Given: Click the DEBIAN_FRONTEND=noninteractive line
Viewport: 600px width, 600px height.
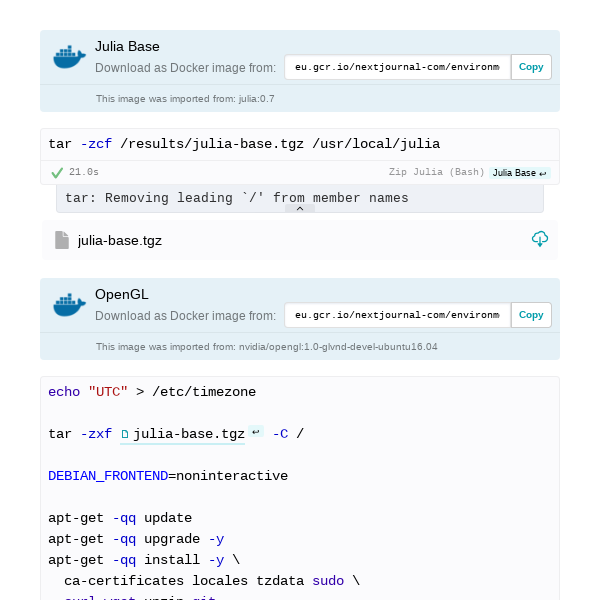Looking at the screenshot, I should (168, 476).
